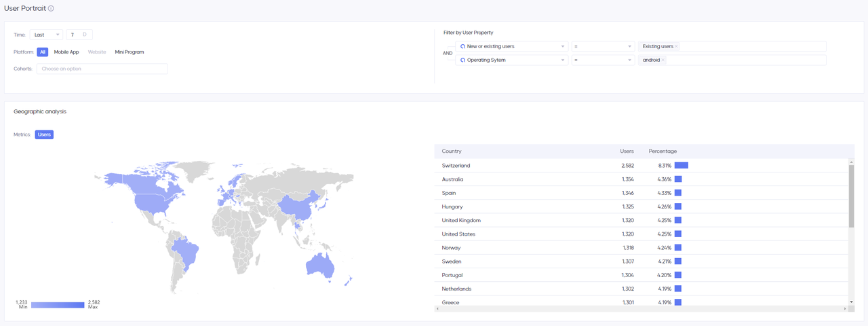Open the User Portrait info icon
Viewport: 868px width, 326px height.
click(51, 9)
